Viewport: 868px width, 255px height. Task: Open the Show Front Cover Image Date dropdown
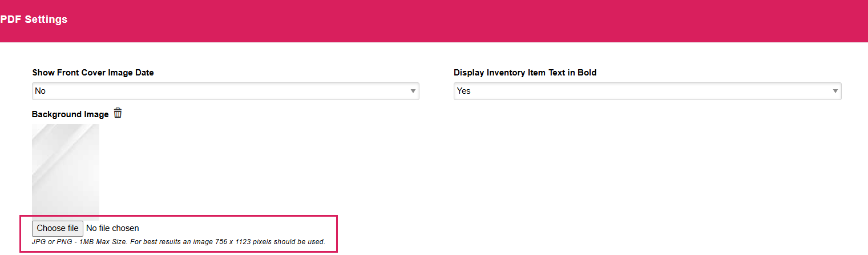[225, 91]
